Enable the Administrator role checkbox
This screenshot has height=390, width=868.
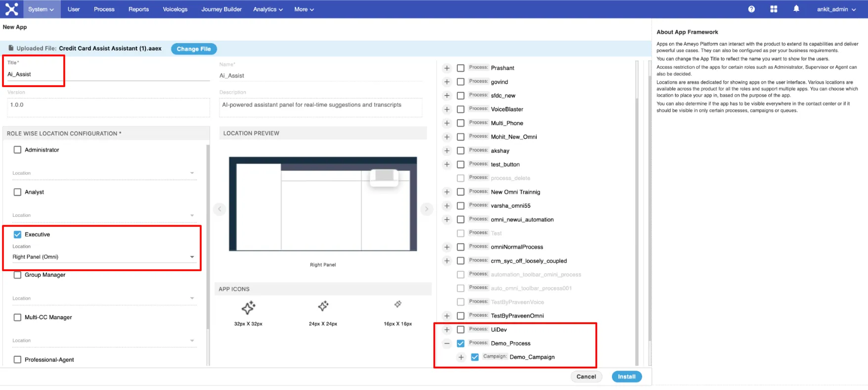click(17, 149)
